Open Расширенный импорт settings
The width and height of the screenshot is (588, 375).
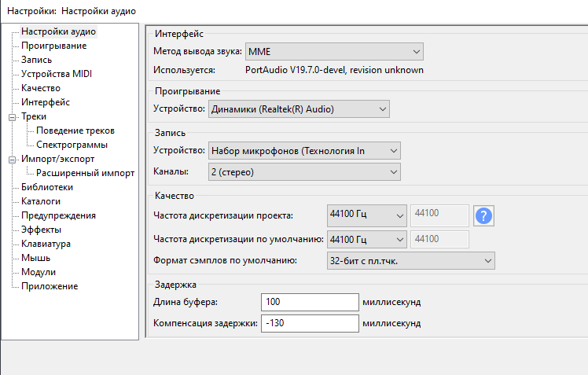click(x=85, y=173)
